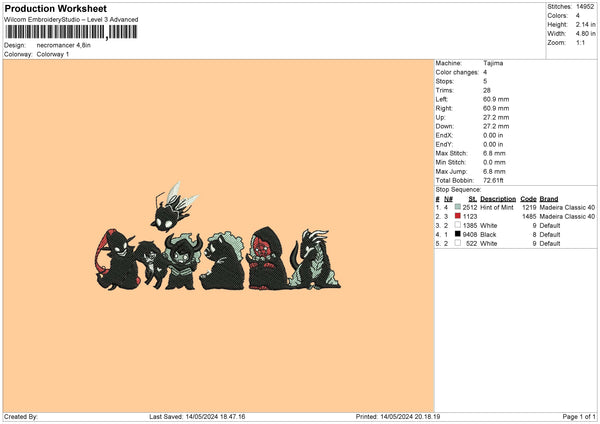Click 'Wilcom EmbroideryStudio – Level 3 Advanced' text
The image size is (600, 424).
pos(71,20)
